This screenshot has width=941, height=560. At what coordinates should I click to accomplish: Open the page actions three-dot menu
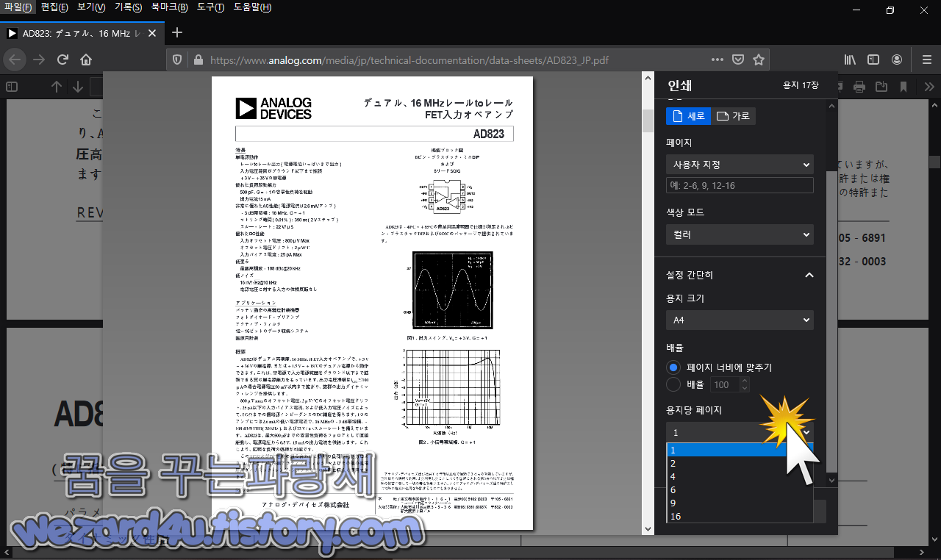pos(718,60)
